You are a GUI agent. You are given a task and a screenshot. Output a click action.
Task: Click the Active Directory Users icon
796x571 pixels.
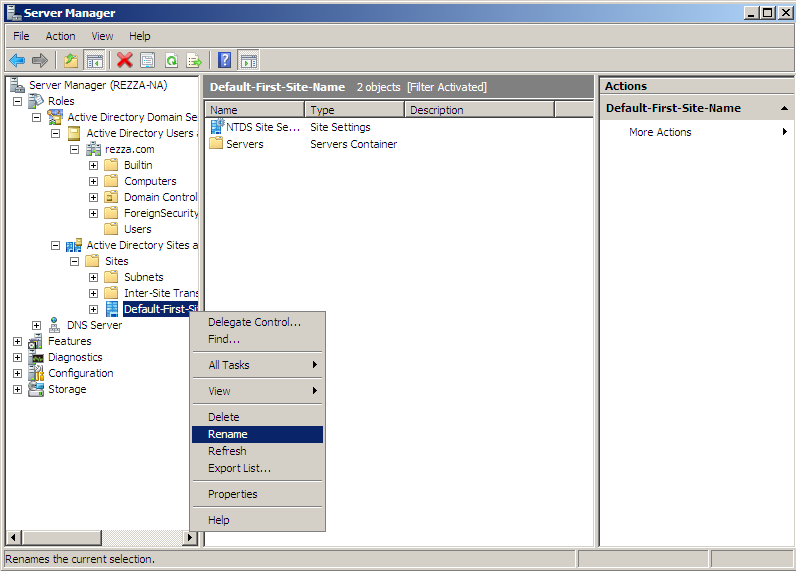pyautogui.click(x=74, y=133)
